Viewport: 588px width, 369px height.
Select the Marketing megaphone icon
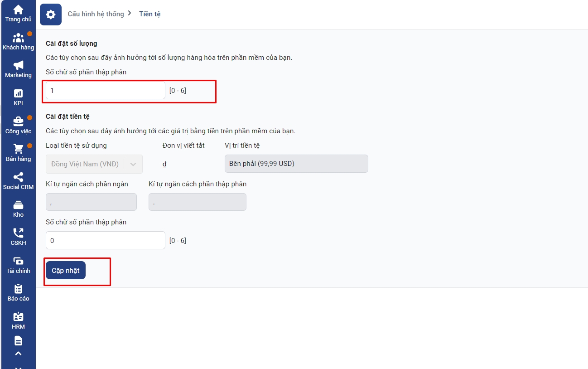pos(18,66)
